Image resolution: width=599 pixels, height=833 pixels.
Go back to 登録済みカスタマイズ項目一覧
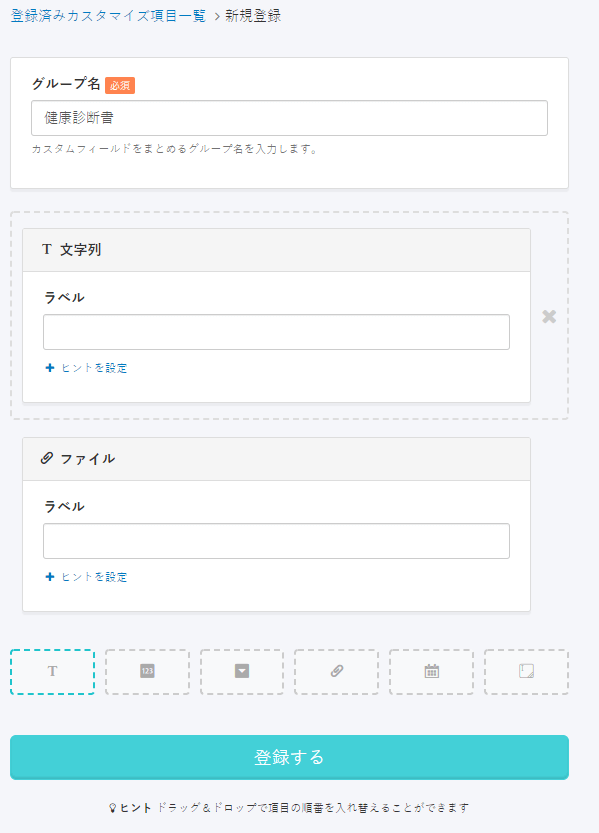click(x=108, y=16)
